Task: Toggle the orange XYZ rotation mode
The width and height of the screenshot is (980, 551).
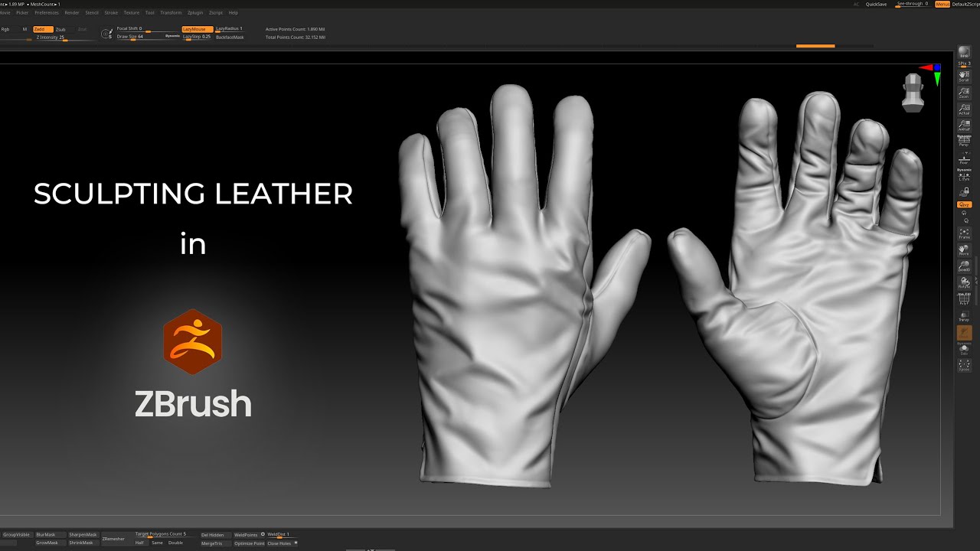Action: (964, 205)
